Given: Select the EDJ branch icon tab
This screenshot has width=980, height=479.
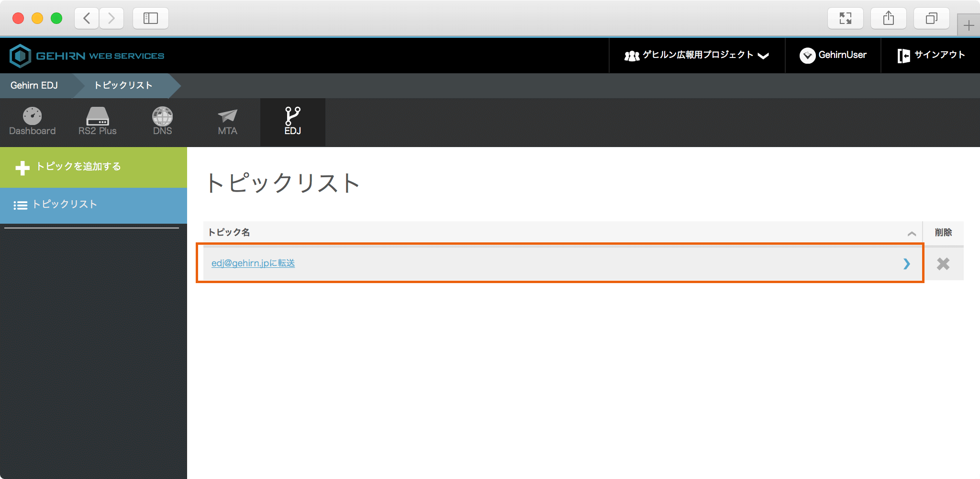Looking at the screenshot, I should point(292,116).
